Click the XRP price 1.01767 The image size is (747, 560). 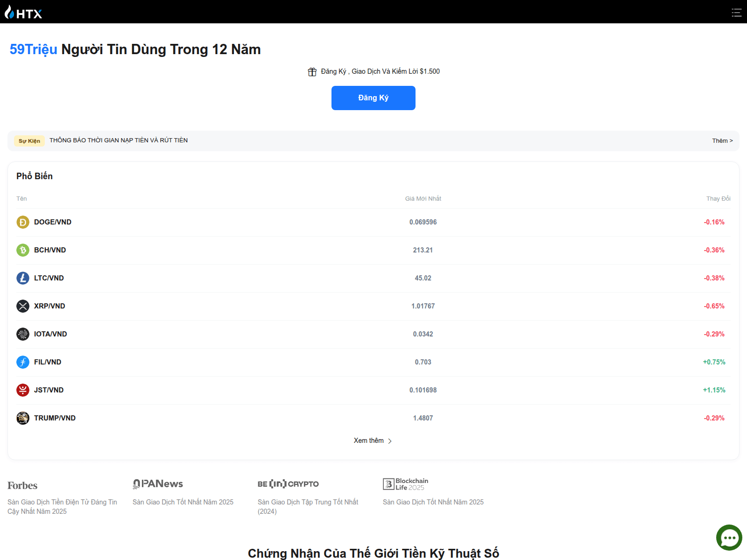pos(423,306)
